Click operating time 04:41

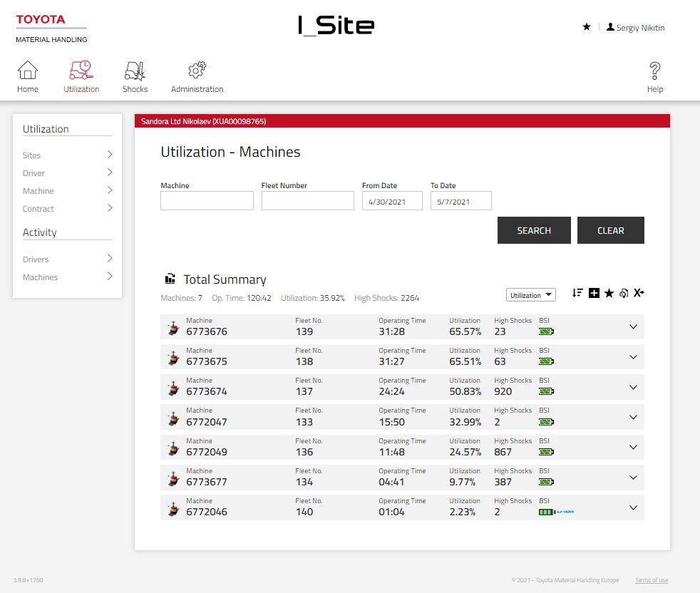click(x=391, y=482)
